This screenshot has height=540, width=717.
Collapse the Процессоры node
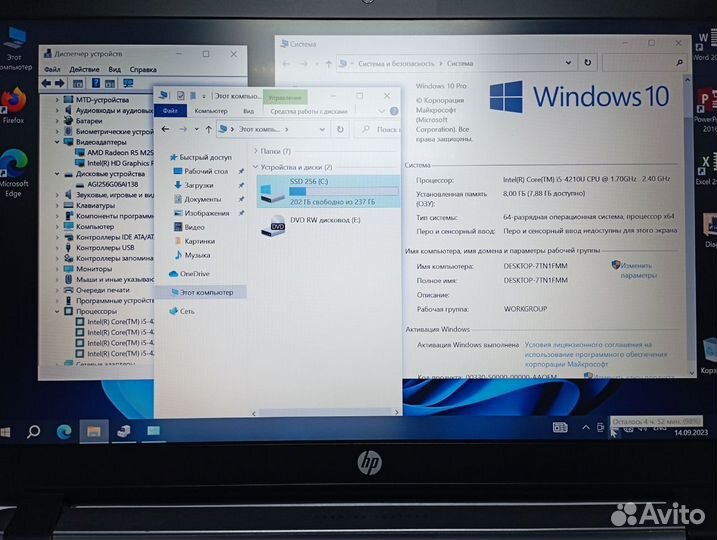click(57, 311)
